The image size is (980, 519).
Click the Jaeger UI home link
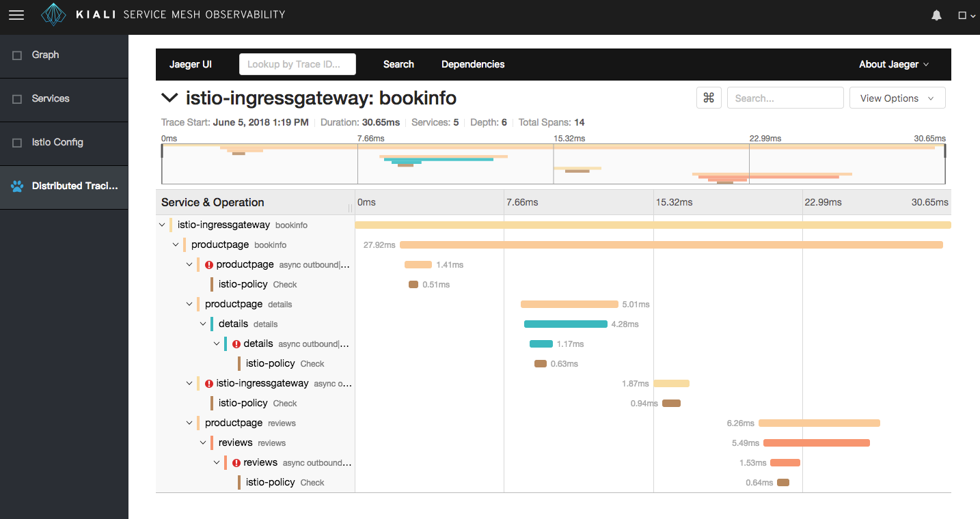pyautogui.click(x=191, y=64)
